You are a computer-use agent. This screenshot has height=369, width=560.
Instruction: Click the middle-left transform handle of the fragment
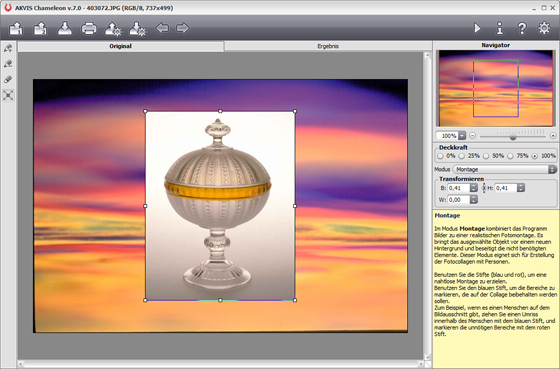(145, 206)
